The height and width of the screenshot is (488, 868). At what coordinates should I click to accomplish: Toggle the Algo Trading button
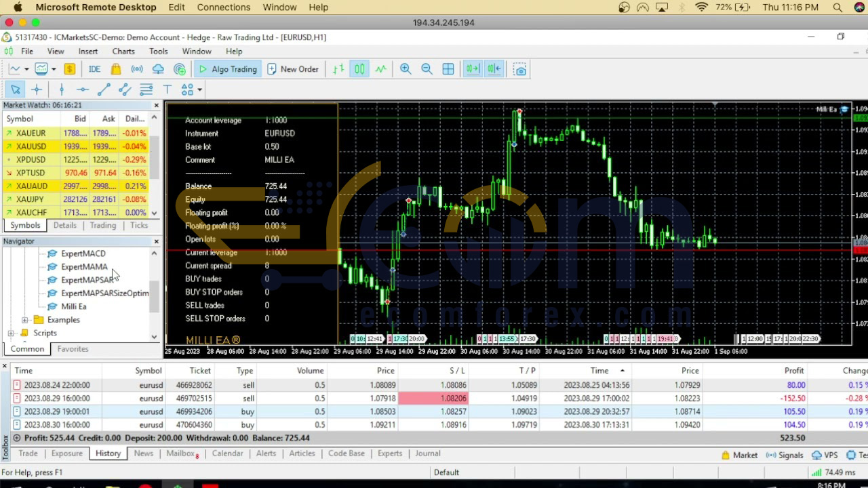(228, 69)
